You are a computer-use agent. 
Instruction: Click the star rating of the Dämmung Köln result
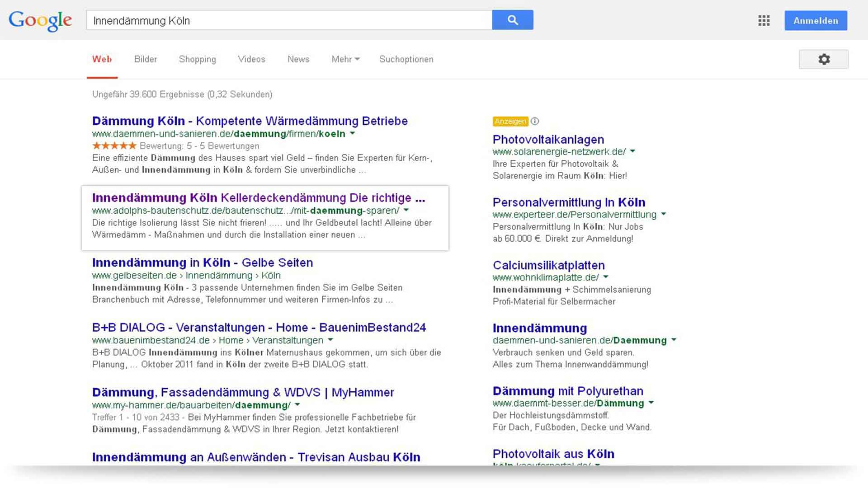click(114, 145)
